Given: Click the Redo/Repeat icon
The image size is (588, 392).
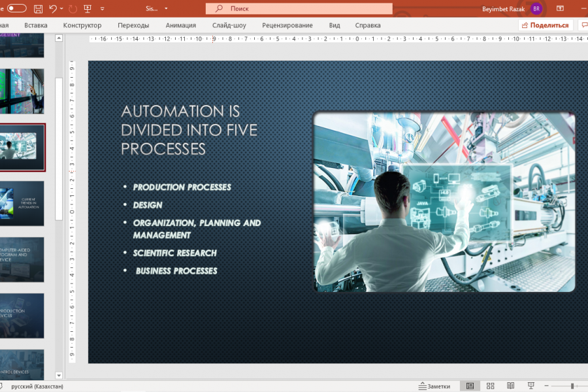Looking at the screenshot, I should point(72,8).
